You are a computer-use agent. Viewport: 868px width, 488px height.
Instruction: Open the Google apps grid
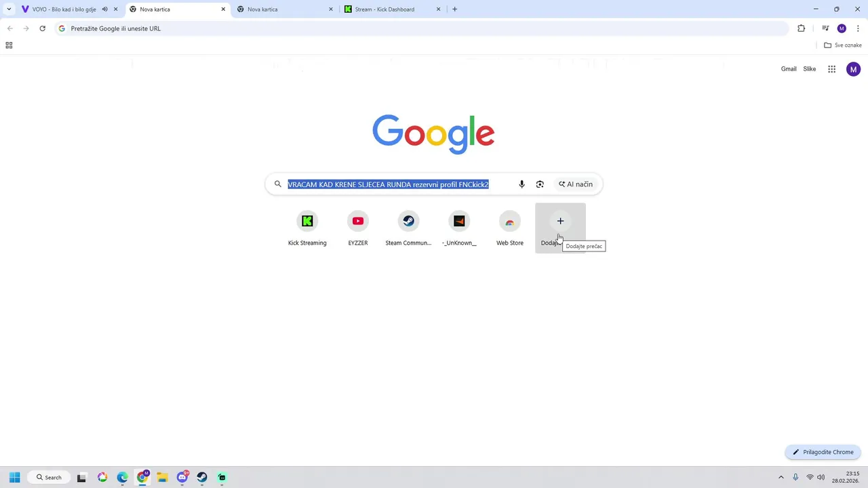click(831, 69)
